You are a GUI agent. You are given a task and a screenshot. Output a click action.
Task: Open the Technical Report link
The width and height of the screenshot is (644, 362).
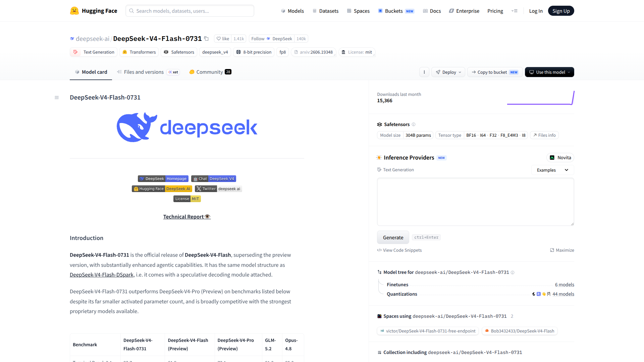[x=187, y=217]
